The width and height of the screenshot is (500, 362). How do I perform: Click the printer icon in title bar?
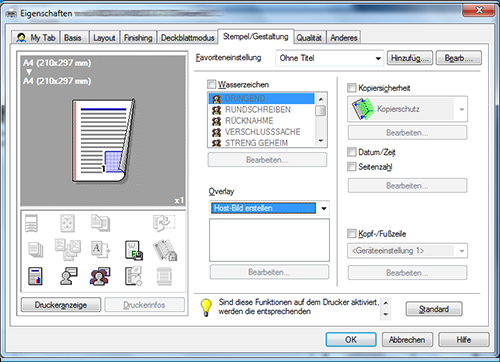click(x=11, y=14)
